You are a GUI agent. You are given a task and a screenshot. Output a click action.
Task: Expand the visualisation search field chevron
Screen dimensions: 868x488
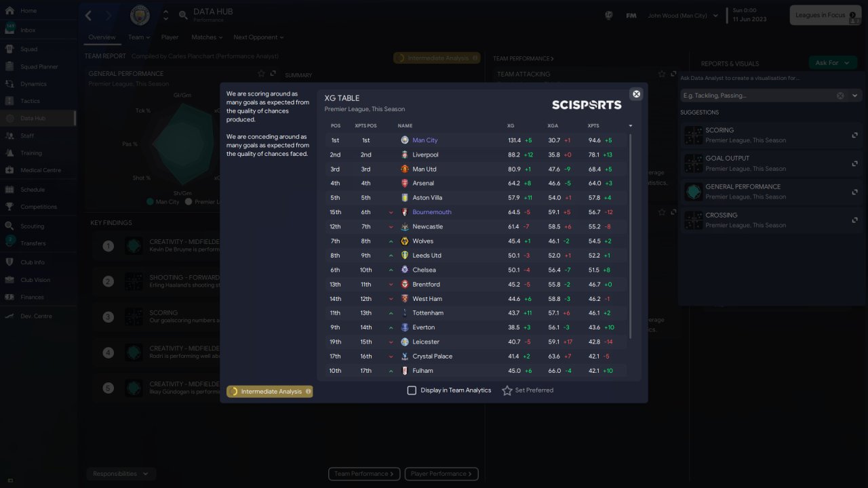(x=854, y=96)
